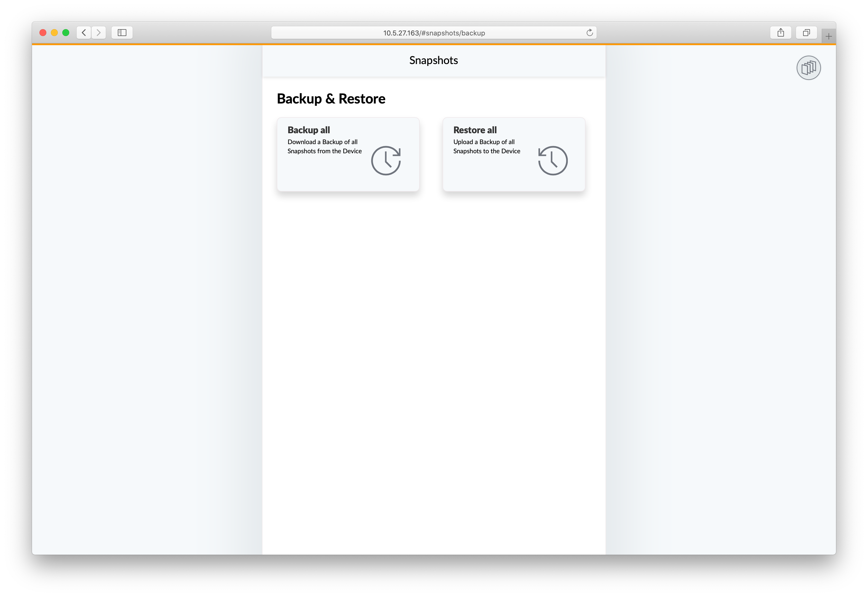The image size is (868, 597).
Task: Click 'Upload a Backup of all' description text
Action: [x=483, y=142]
